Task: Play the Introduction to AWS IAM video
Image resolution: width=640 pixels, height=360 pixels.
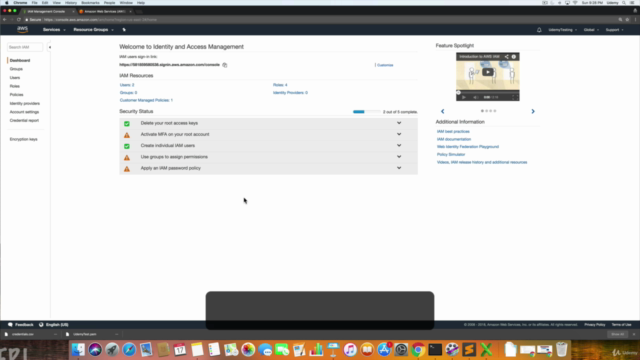Action: tap(487, 72)
